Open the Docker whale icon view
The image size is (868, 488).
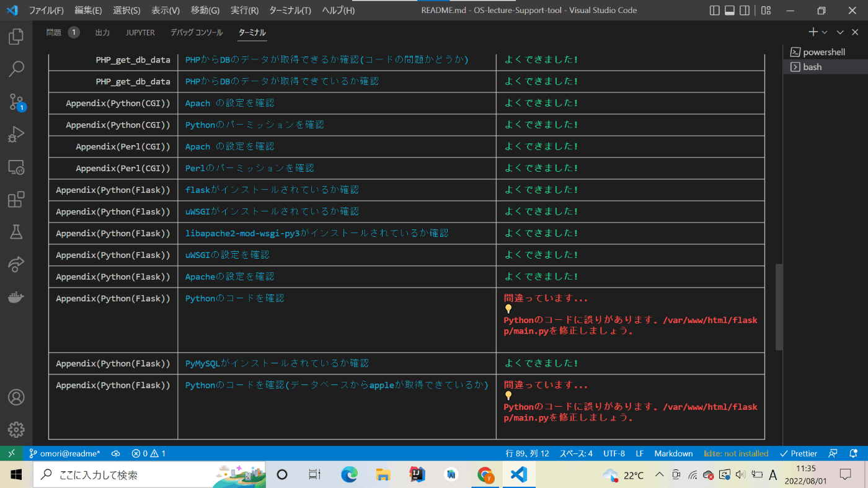15,297
